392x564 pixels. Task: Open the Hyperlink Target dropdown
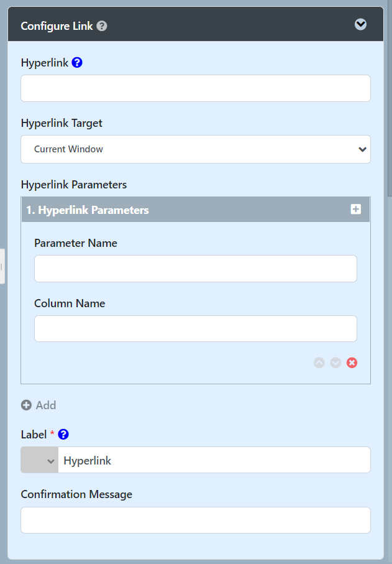coord(195,149)
